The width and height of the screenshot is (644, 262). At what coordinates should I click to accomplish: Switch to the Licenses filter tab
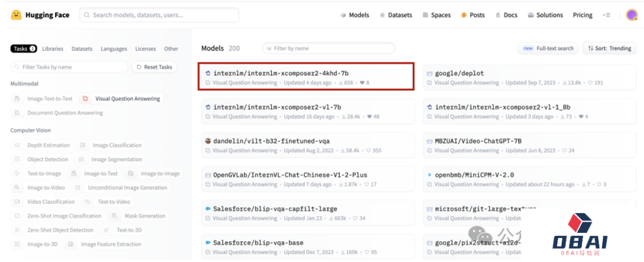[145, 49]
